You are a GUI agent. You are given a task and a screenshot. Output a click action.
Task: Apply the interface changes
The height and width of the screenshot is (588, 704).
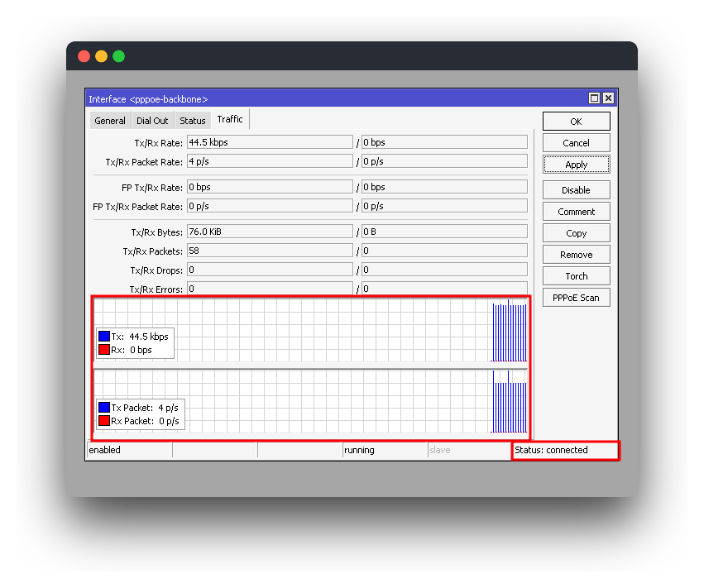pyautogui.click(x=576, y=165)
